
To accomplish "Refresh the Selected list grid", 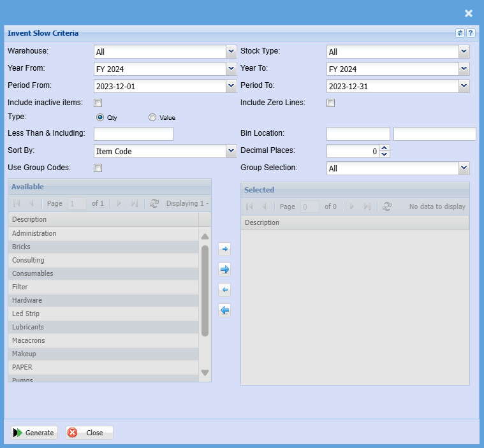I will click(x=386, y=206).
